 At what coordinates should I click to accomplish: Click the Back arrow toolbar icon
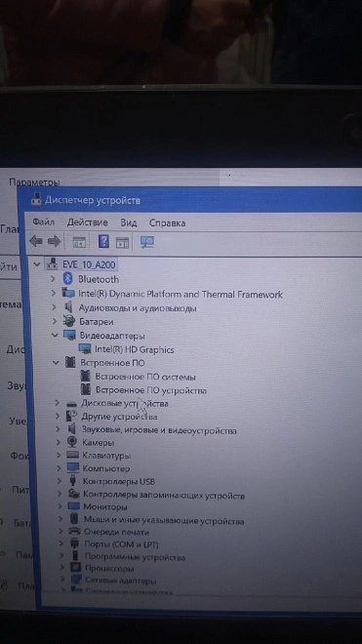pyautogui.click(x=36, y=241)
